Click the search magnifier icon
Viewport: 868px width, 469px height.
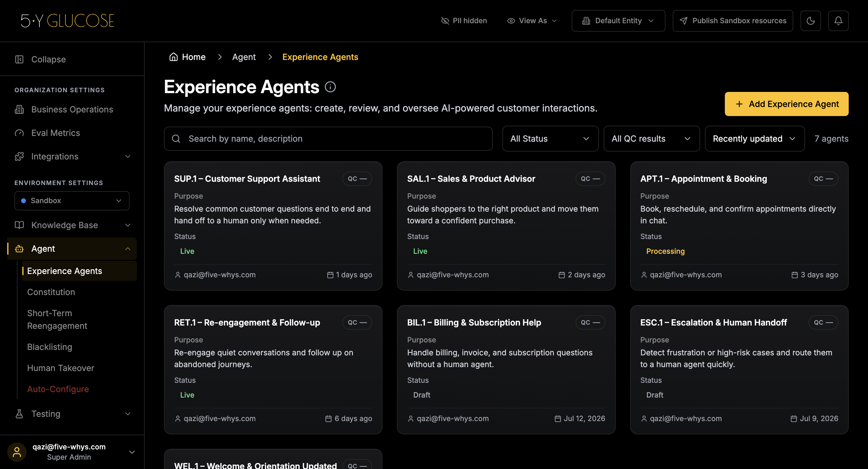tap(176, 138)
